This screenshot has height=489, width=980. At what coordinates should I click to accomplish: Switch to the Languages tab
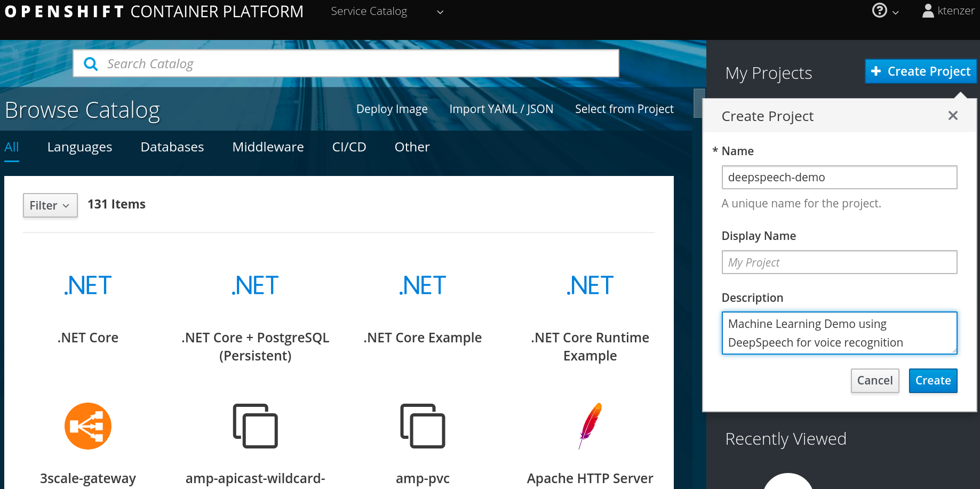79,147
